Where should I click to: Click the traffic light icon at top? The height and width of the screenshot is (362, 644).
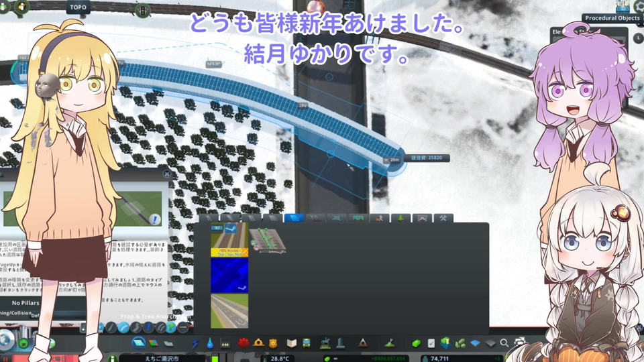tap(143, 10)
